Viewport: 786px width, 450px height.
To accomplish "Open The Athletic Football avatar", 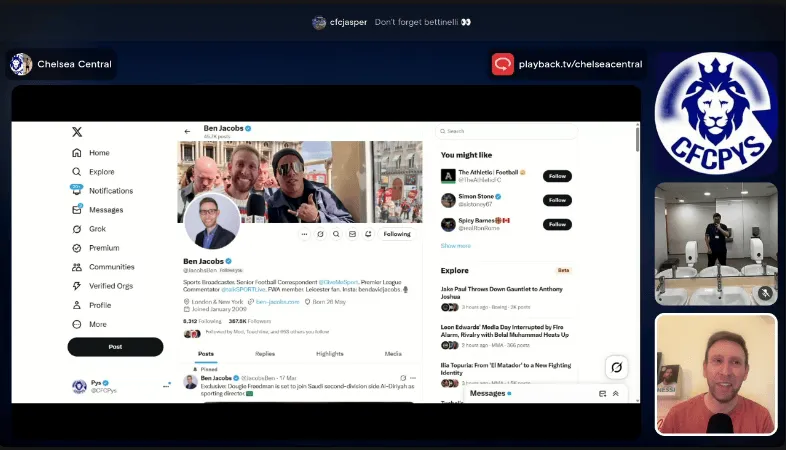I will [x=448, y=176].
